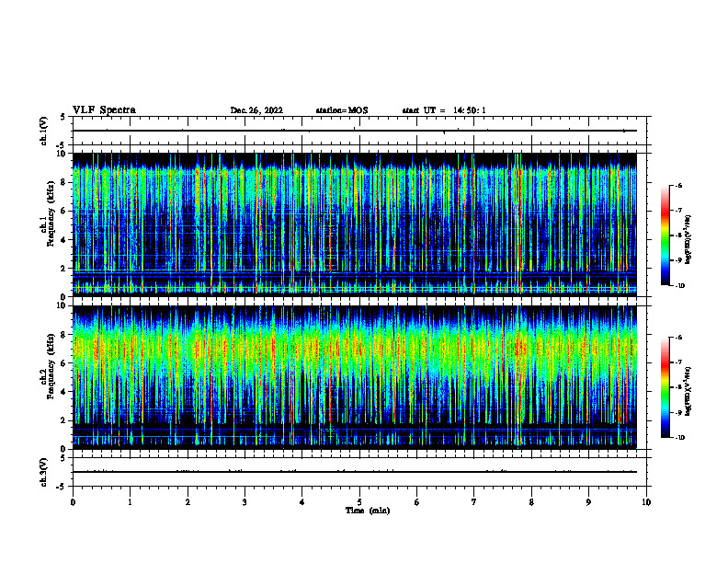Select the "start UT = 14:50: 1" text
Screen dimensions: 728x563
[444, 110]
